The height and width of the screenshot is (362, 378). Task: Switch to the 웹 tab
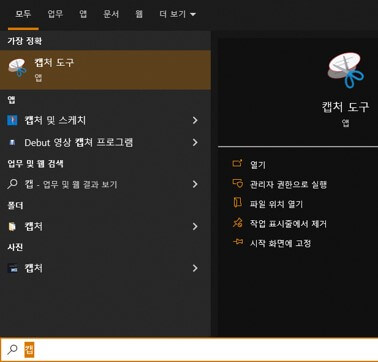[x=139, y=14]
